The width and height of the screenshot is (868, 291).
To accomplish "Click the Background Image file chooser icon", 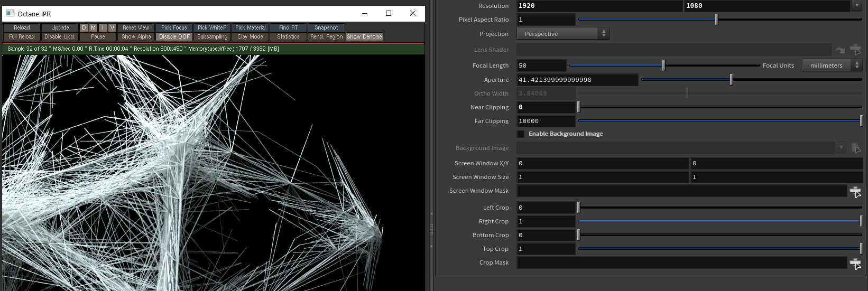I will [x=856, y=148].
